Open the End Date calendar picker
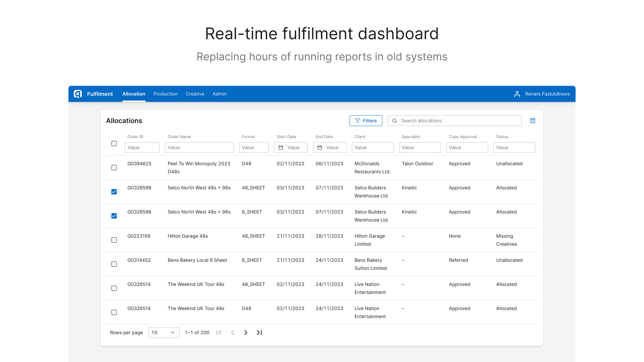 320,147
